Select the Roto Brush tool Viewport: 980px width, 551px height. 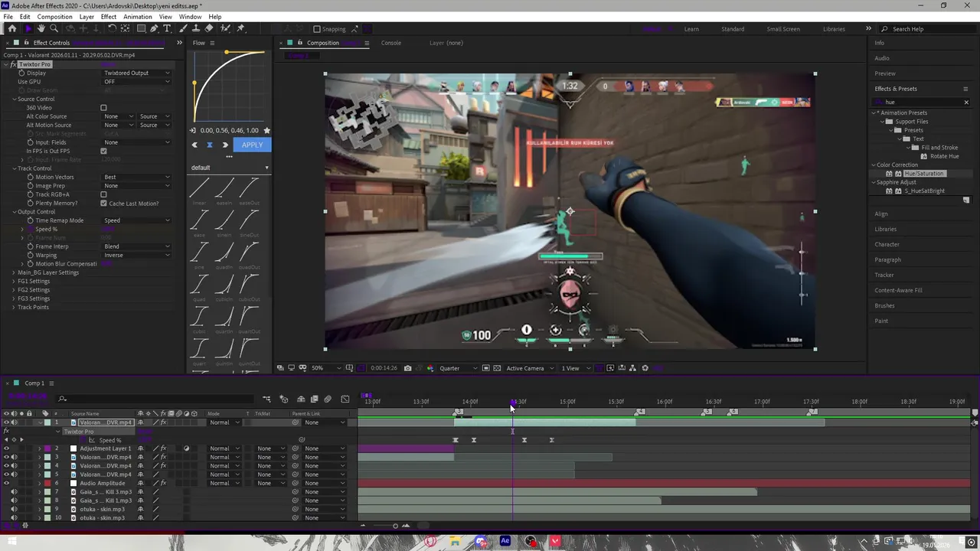click(226, 29)
